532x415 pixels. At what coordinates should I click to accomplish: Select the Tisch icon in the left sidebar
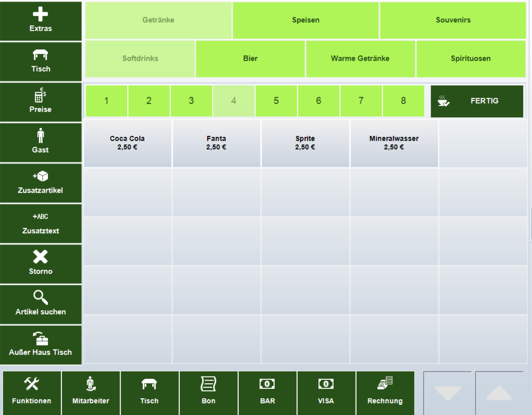(x=41, y=62)
